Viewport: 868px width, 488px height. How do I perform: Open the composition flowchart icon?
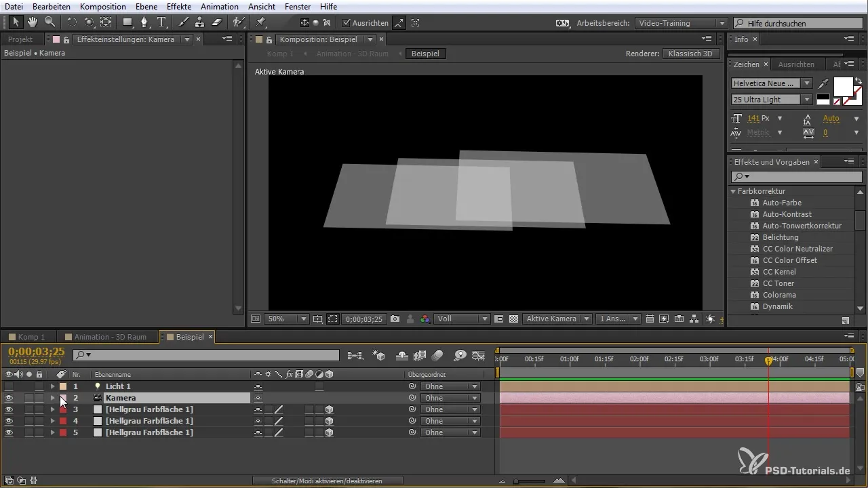694,319
